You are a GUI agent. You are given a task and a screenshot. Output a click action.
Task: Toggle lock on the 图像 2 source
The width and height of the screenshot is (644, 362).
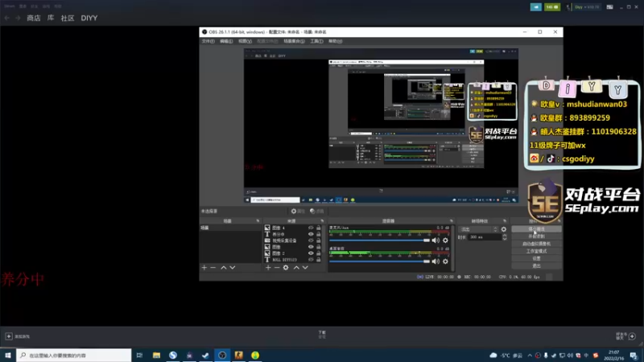pyautogui.click(x=318, y=253)
